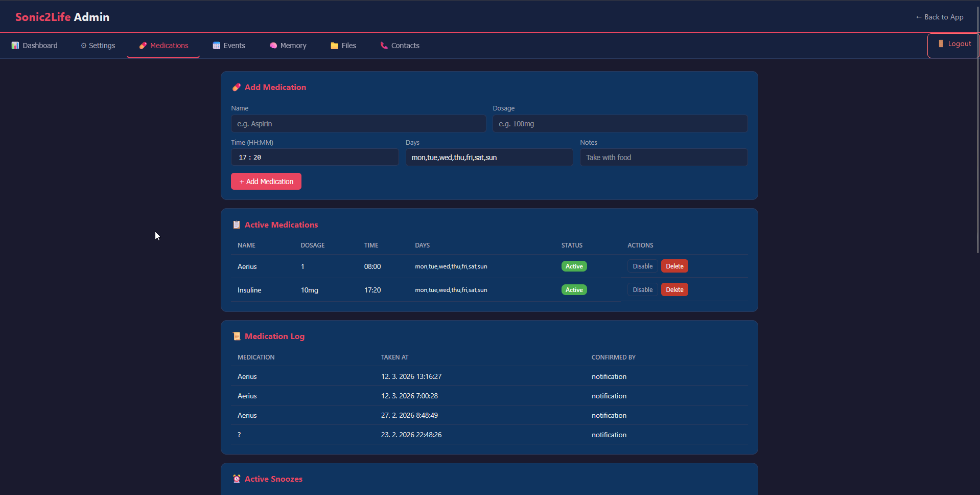
Task: Click the Insuline name in Active Medications
Action: click(x=249, y=290)
